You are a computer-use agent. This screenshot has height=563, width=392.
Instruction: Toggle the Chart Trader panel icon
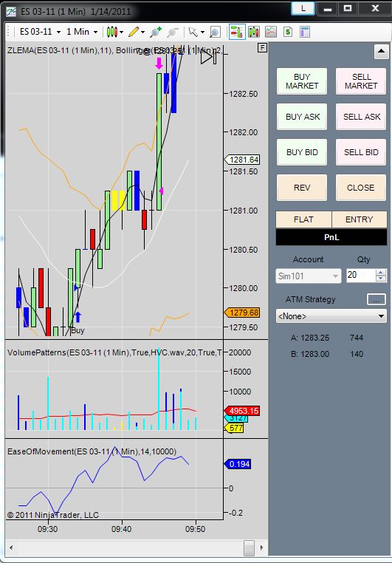237,32
